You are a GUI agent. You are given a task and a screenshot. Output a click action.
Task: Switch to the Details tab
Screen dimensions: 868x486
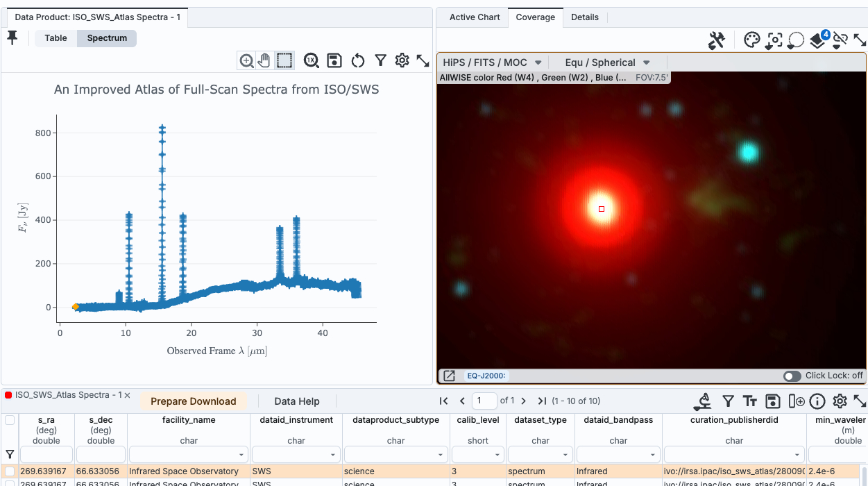pyautogui.click(x=585, y=17)
